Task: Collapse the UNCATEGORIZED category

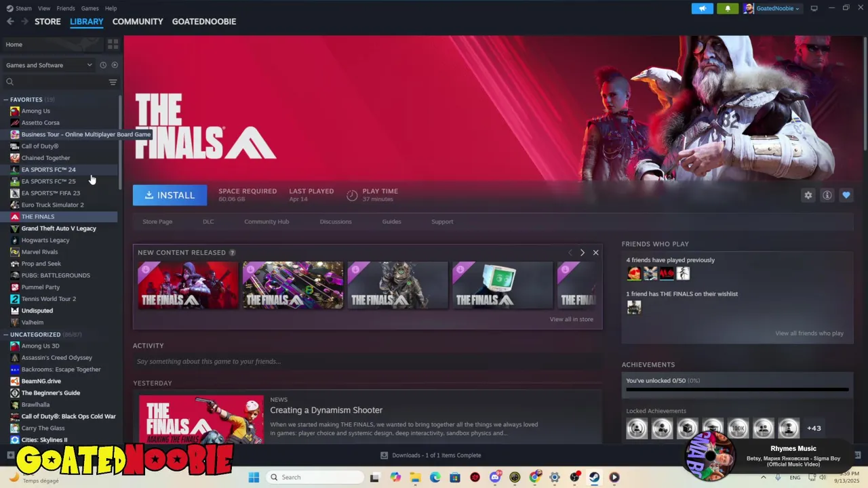Action: point(5,335)
